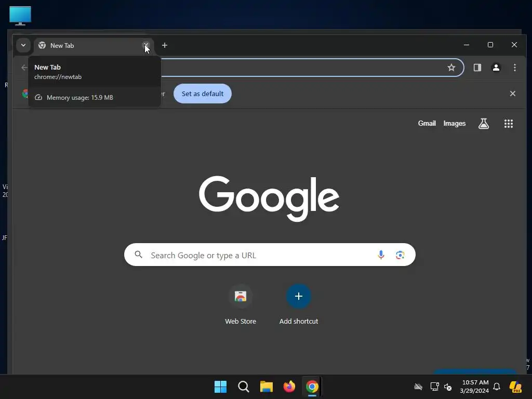Screen dimensions: 532x399
Task: Bookmark this page with the star icon
Action: [x=451, y=68]
